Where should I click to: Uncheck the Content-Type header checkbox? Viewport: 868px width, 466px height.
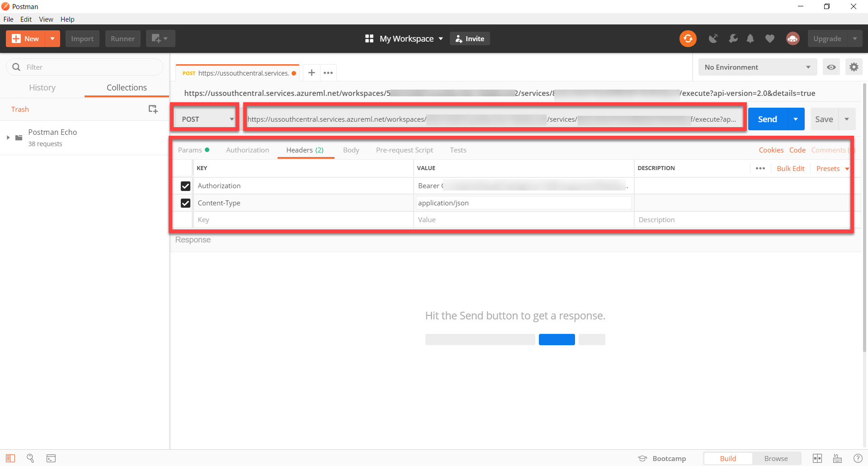[x=185, y=203]
